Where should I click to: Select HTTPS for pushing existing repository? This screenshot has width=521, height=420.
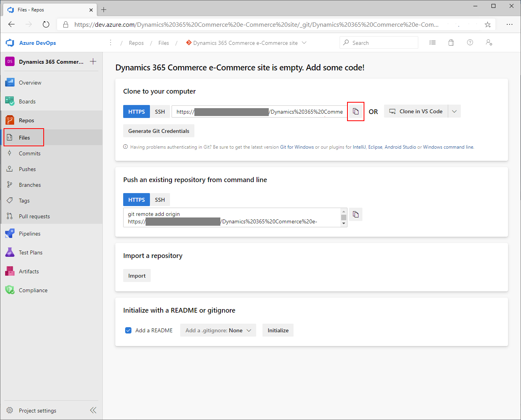pos(136,199)
